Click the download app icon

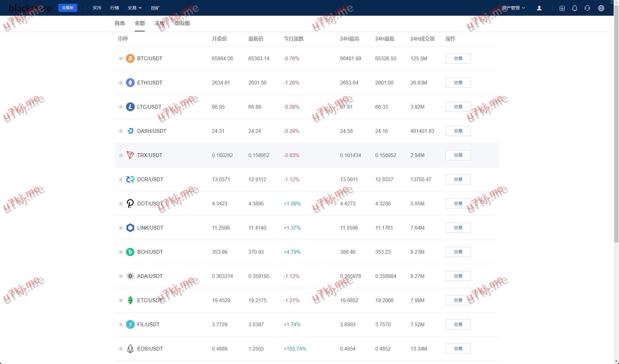[x=562, y=8]
